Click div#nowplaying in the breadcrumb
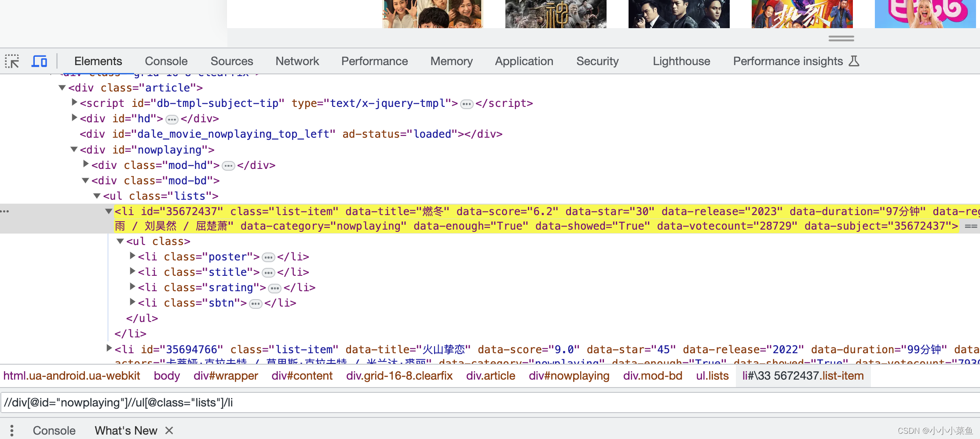 (x=569, y=376)
